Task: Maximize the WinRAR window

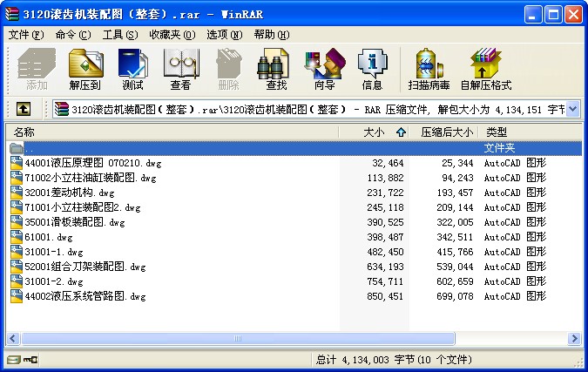Action: click(553, 14)
